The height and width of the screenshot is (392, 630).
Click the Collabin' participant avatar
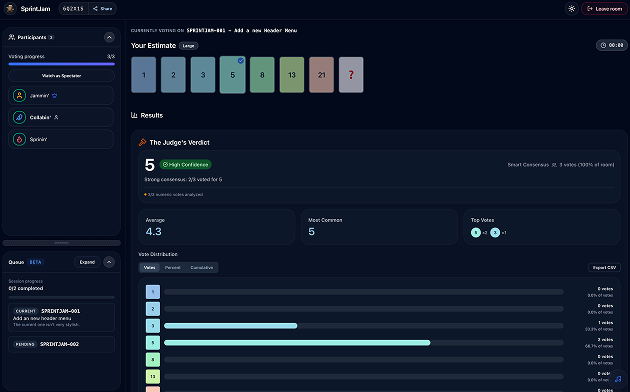pyautogui.click(x=19, y=117)
